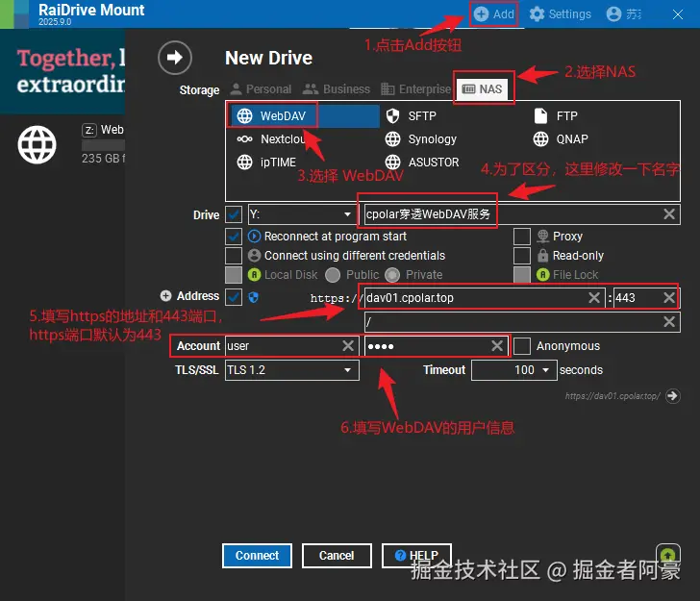
Task: Click the arrow beside the URL preview
Action: 672,396
